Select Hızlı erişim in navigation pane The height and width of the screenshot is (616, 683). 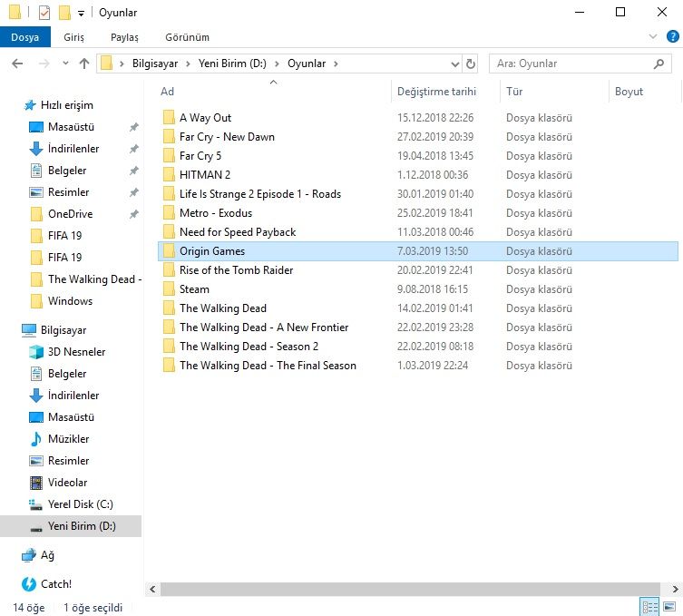(66, 105)
